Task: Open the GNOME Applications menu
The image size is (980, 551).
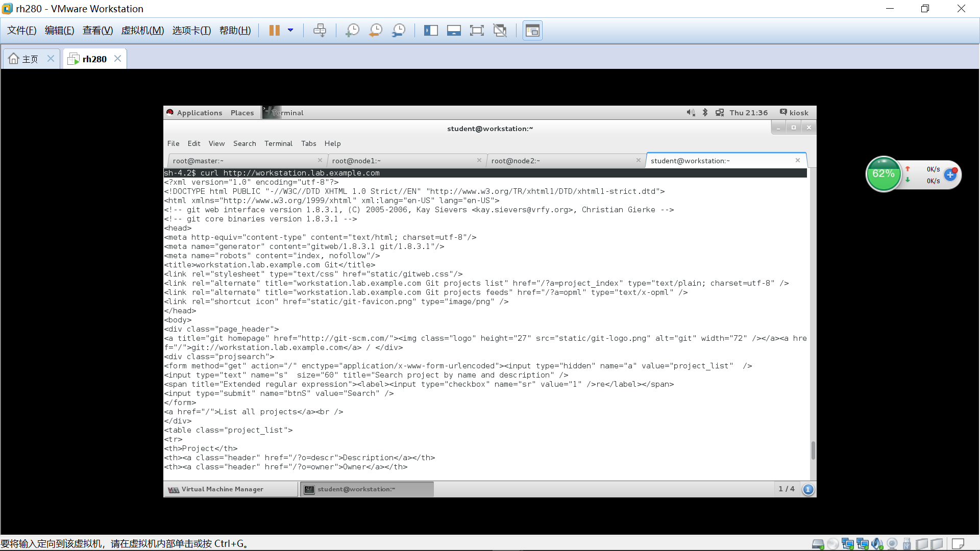Action: 199,113
